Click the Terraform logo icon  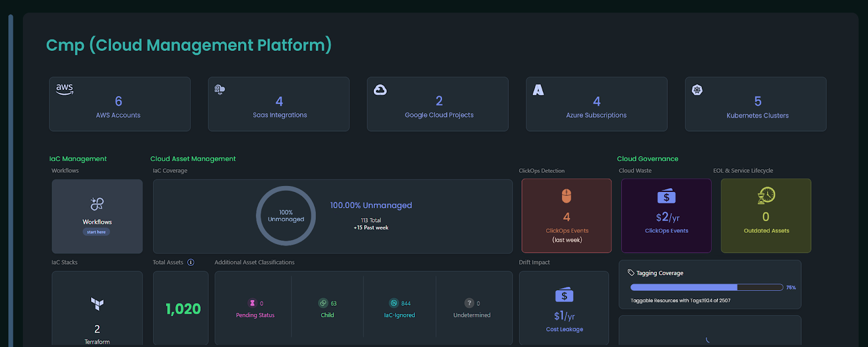(97, 304)
